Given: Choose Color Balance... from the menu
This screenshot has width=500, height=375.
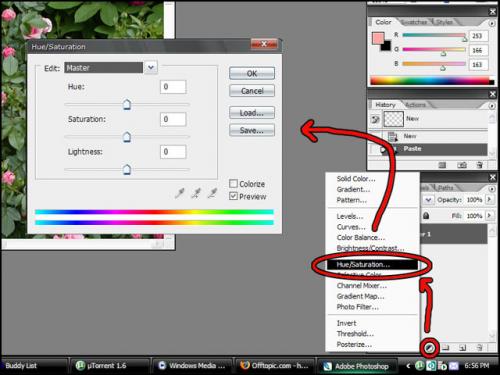Looking at the screenshot, I should coord(361,238).
